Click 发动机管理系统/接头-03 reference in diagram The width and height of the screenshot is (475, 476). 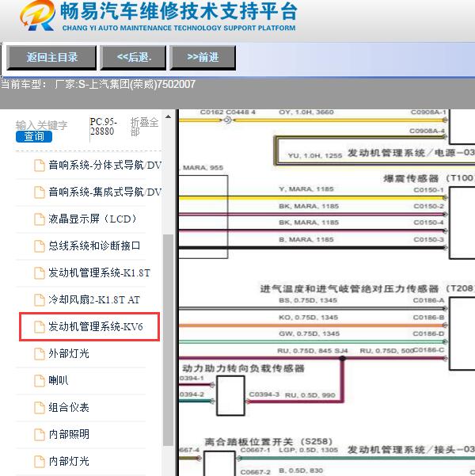click(411, 450)
